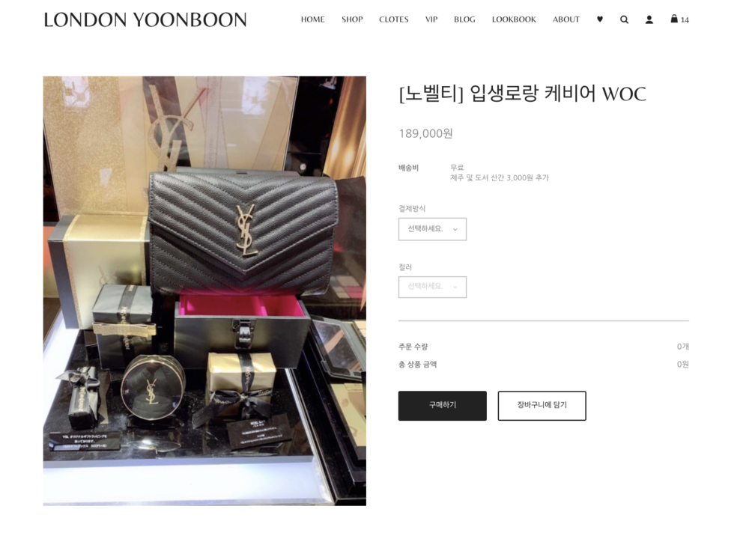Go to the ABOUT page
The width and height of the screenshot is (749, 560).
(566, 19)
